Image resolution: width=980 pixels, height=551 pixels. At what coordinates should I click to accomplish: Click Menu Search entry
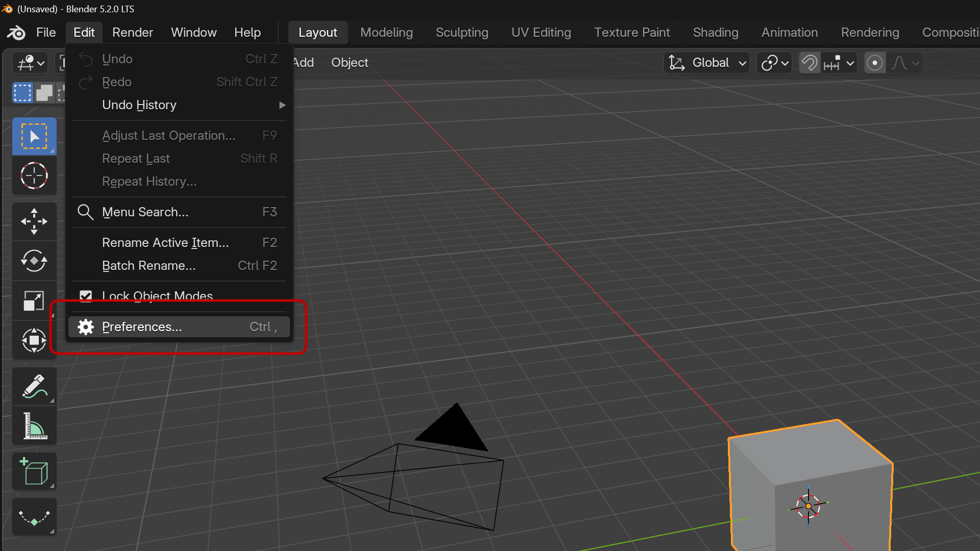coord(179,212)
